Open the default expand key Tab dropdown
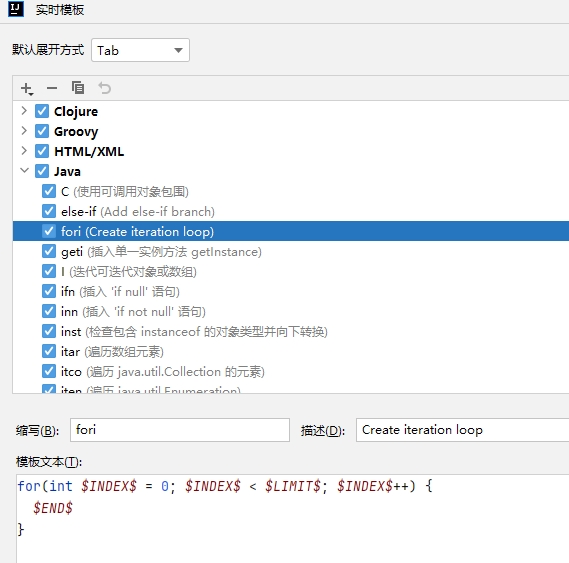This screenshot has width=569, height=563. (x=140, y=50)
